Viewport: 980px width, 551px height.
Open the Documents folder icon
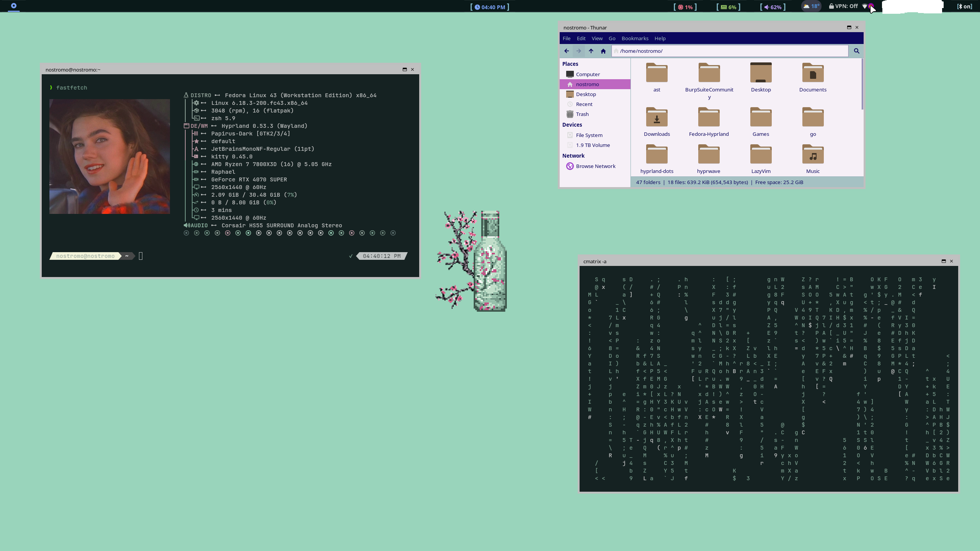(x=813, y=73)
